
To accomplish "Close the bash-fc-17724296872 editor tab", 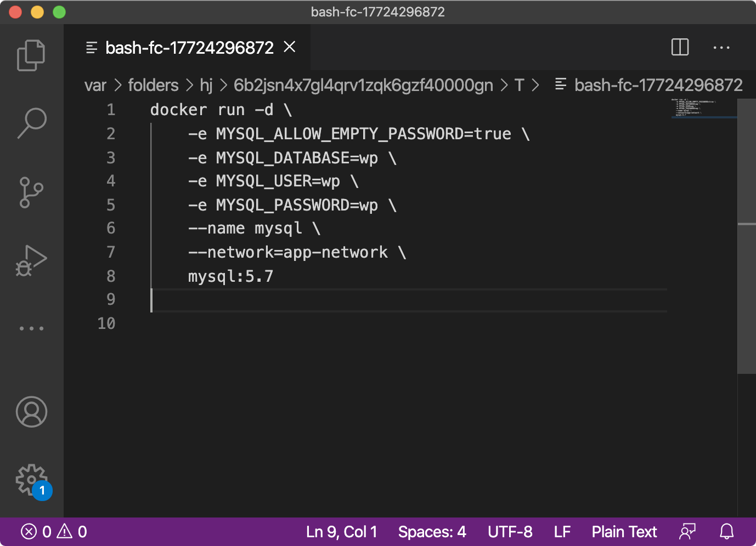I will (290, 47).
